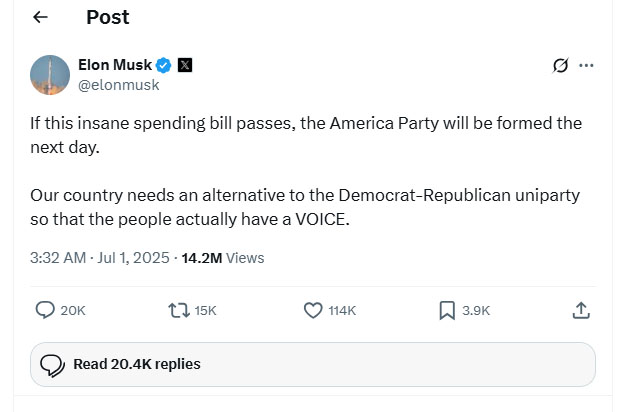The height and width of the screenshot is (412, 628).
Task: Click the Grok icon on post
Action: tap(561, 66)
